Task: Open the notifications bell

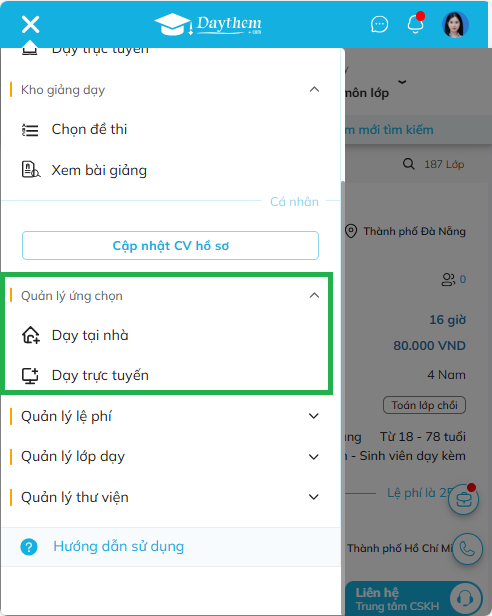Action: click(415, 24)
